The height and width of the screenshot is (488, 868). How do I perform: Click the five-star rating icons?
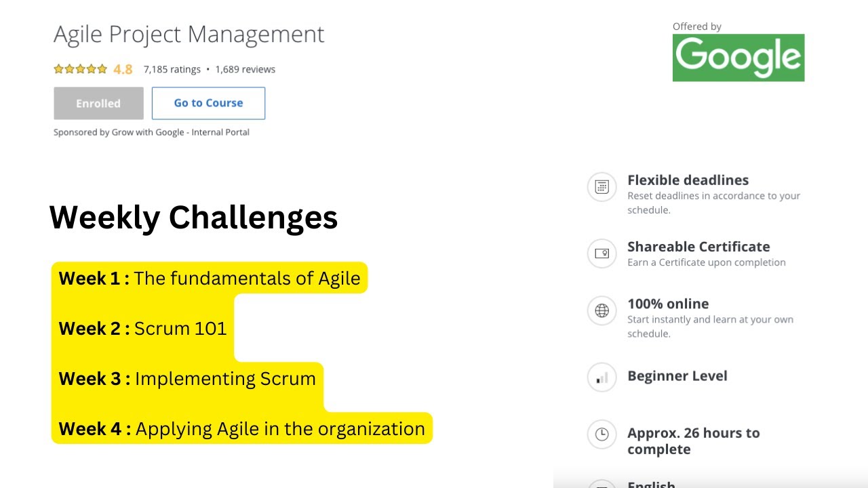80,69
